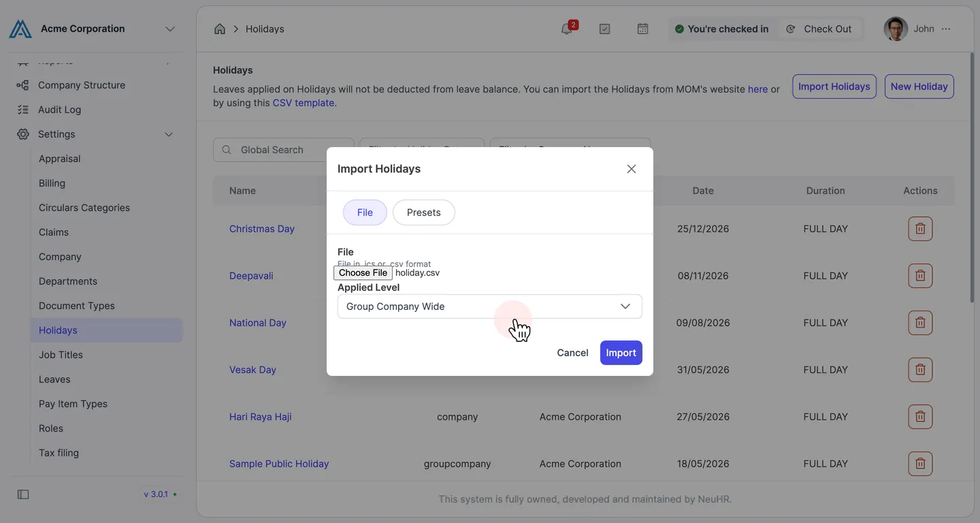
Task: Open the Hari Raya Haji holiday link
Action: [x=261, y=417]
